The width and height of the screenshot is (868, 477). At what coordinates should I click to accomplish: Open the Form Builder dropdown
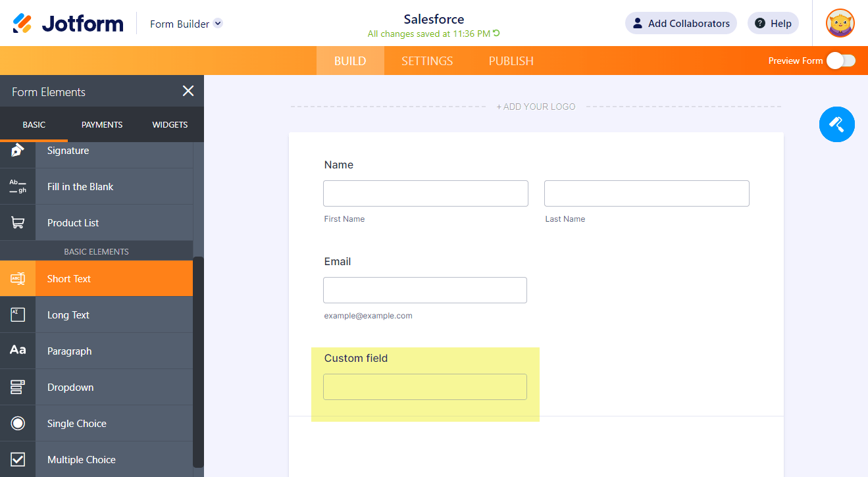(186, 24)
